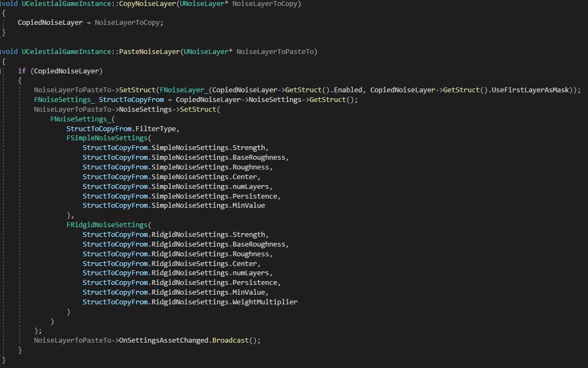Viewport: 588px width, 368px height.
Task: Click the FNoiseLayer_ constructor call
Action: (184, 90)
